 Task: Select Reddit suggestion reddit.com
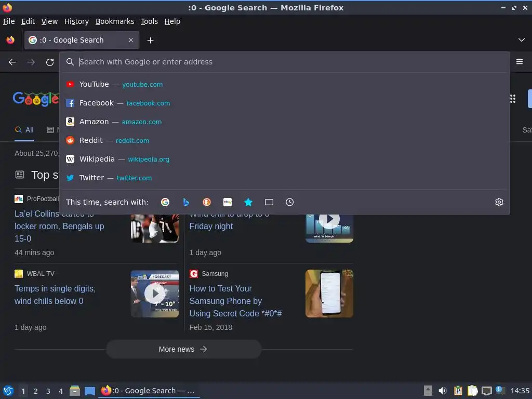(285, 140)
